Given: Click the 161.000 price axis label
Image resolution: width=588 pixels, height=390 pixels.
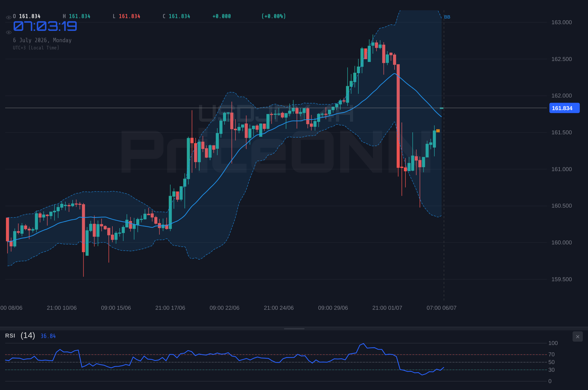Looking at the screenshot, I should point(562,169).
